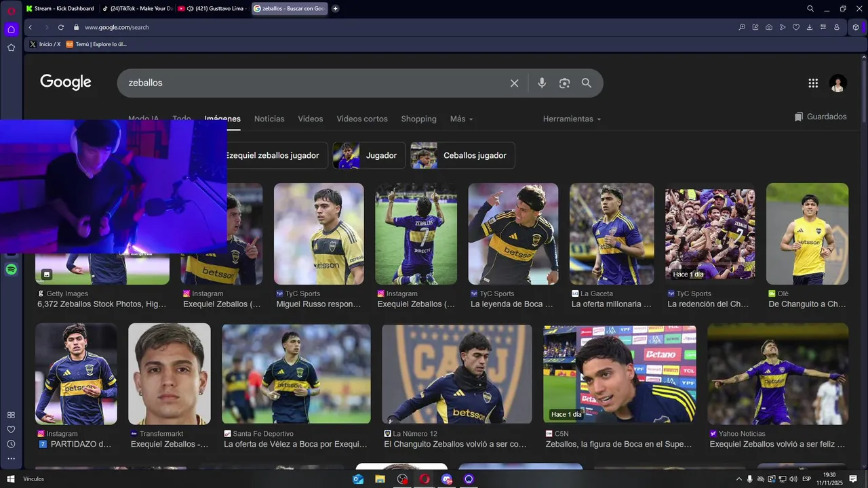Open history clock in the sidebar
The image size is (868, 488).
tap(11, 444)
